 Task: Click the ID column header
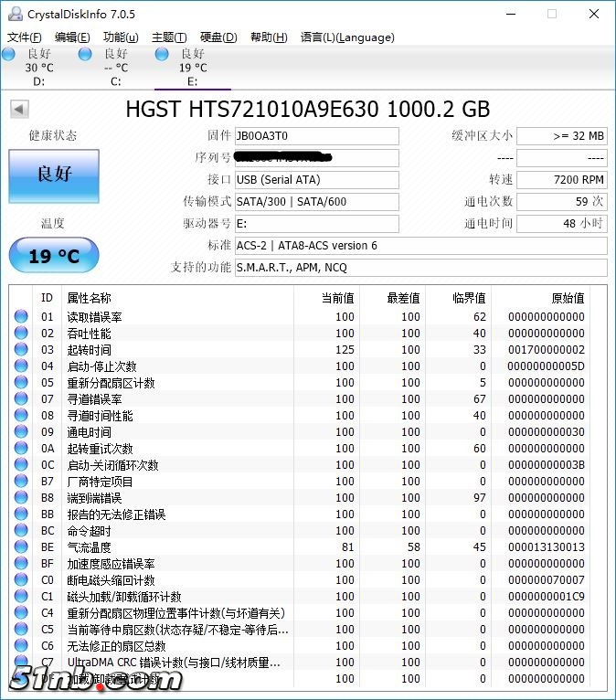(47, 298)
